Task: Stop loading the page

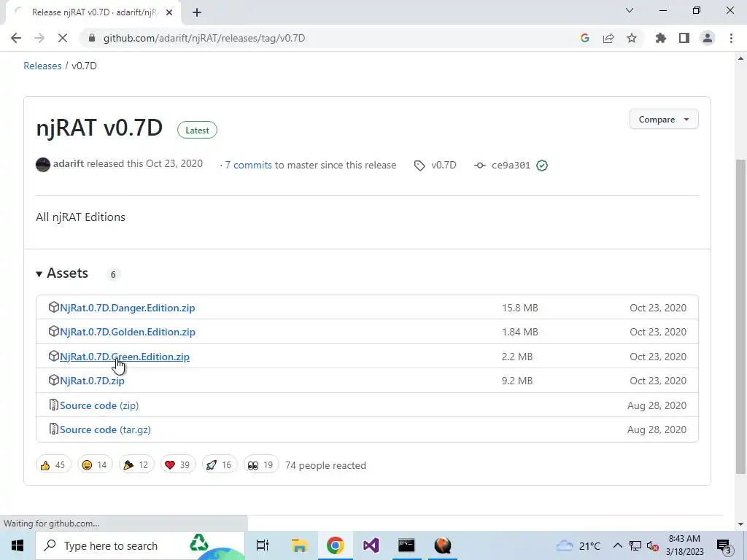Action: point(63,38)
